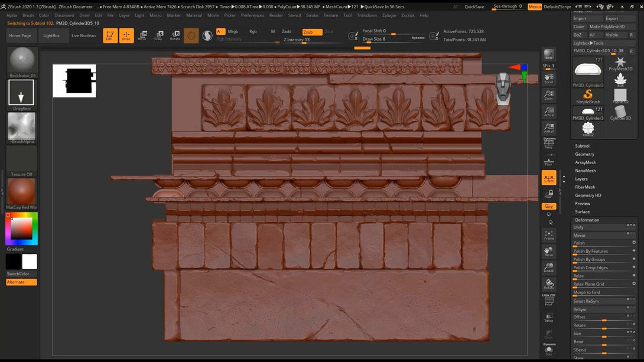The height and width of the screenshot is (362, 644).
Task: Open the RockNoise_05 brush selector
Action: coord(22,63)
